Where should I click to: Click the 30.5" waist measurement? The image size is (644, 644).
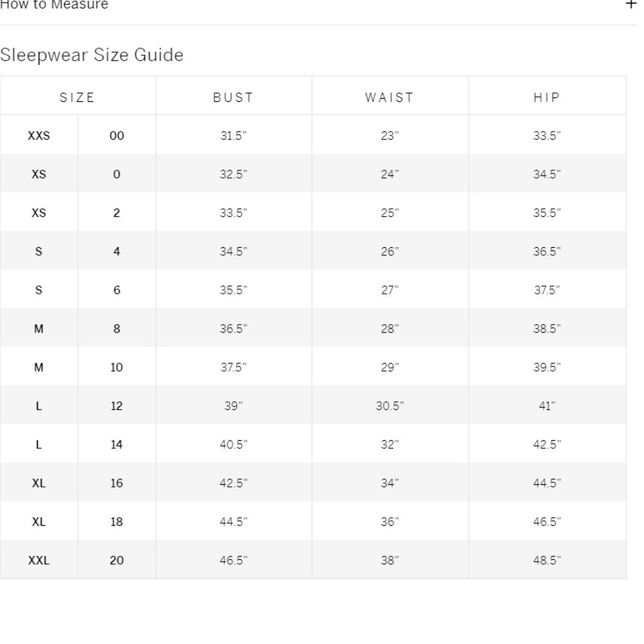[390, 406]
